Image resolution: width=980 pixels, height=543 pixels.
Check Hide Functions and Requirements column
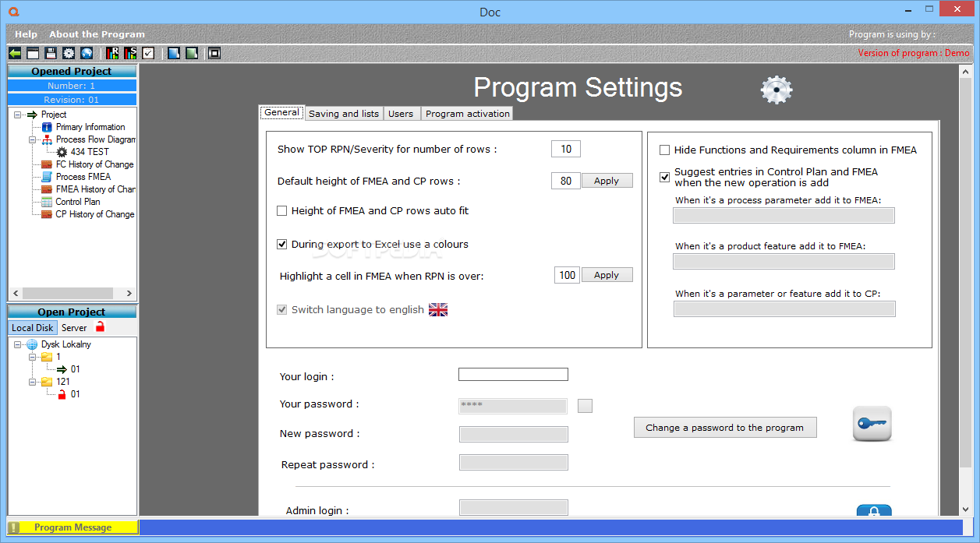[665, 150]
